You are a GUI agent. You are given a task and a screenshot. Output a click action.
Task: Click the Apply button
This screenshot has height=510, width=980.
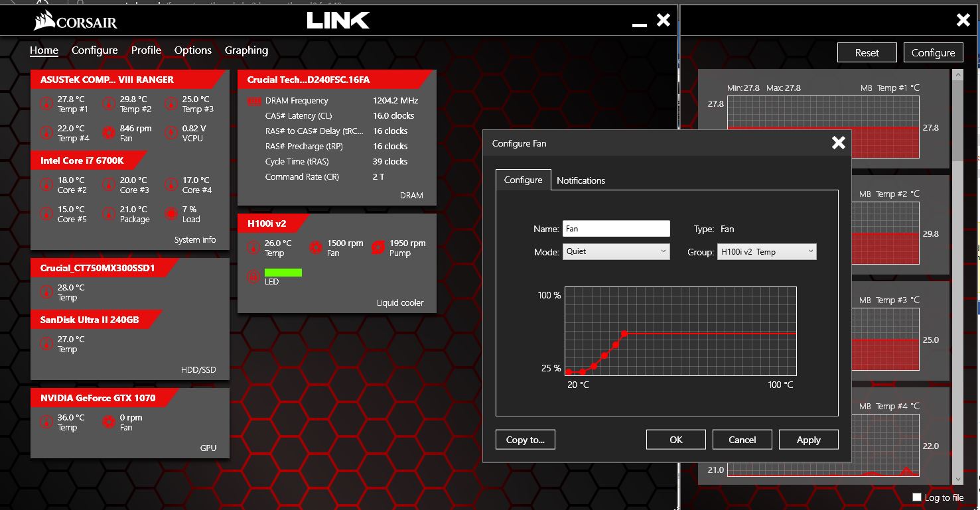tap(809, 440)
